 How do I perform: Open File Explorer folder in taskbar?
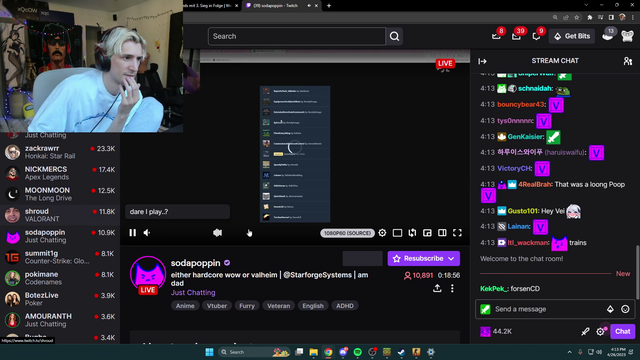tap(313, 352)
